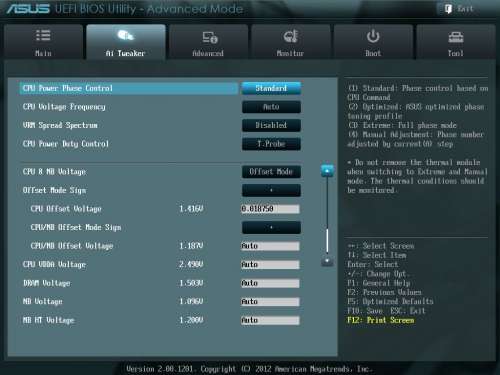The width and height of the screenshot is (500, 375).
Task: Select the NB HT Voltage label
Action: [x=48, y=320]
